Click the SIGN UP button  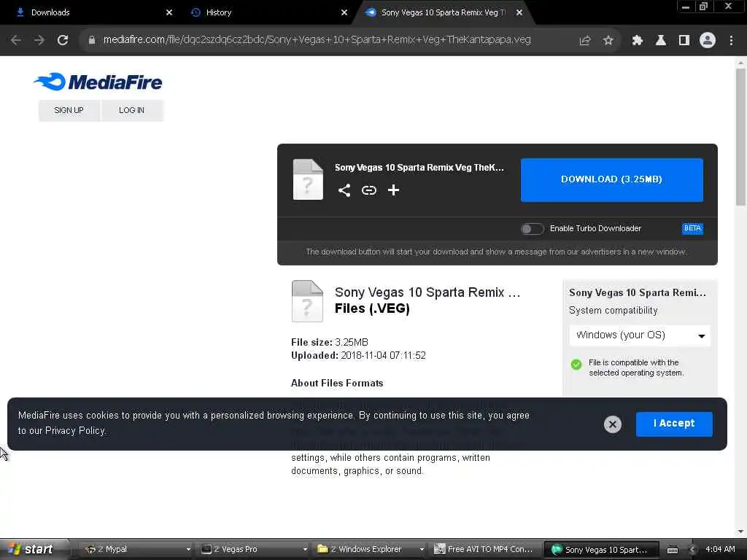tap(69, 111)
